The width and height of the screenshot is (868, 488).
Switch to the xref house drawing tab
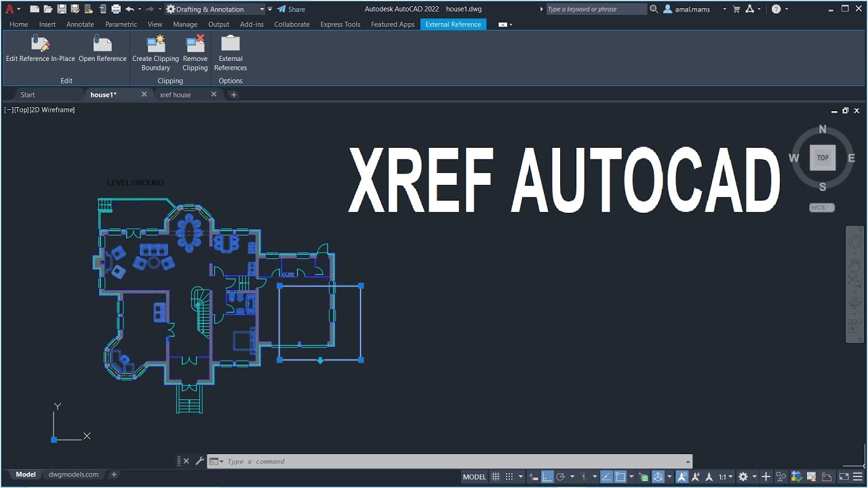point(175,95)
